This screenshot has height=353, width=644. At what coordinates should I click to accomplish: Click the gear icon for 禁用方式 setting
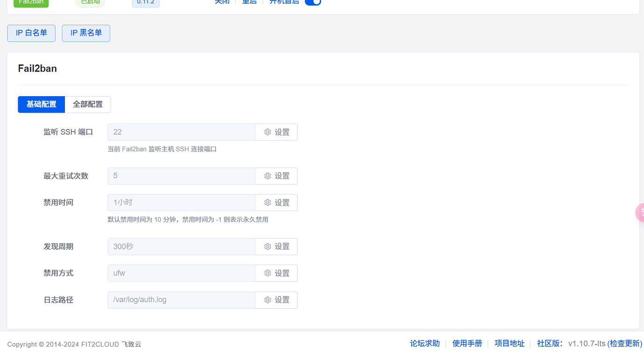(267, 273)
